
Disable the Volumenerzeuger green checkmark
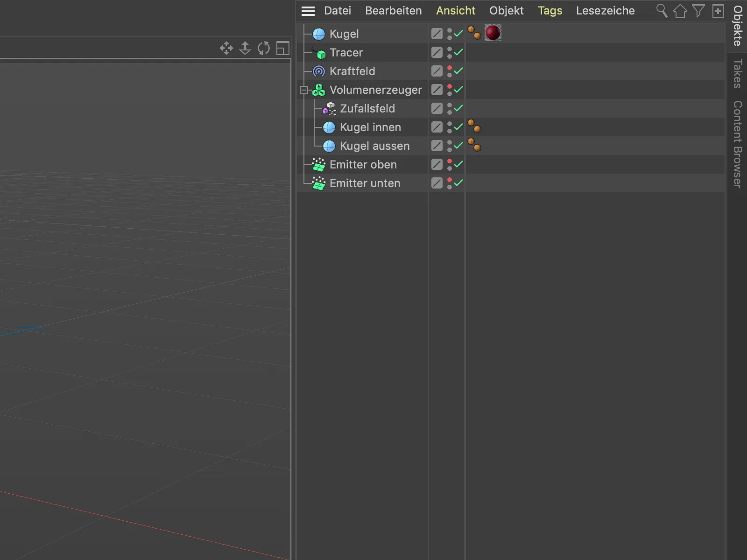(x=458, y=89)
